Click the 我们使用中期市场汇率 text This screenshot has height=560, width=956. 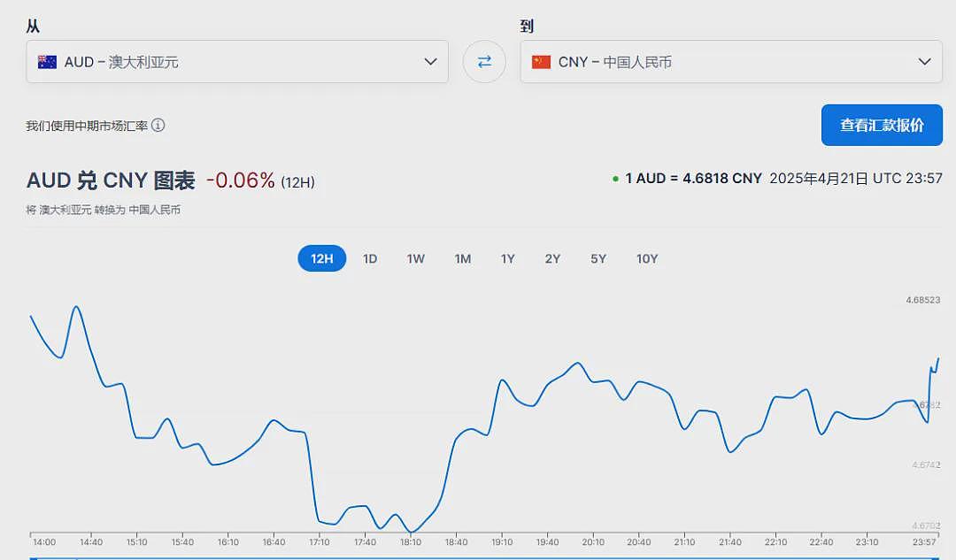point(87,126)
